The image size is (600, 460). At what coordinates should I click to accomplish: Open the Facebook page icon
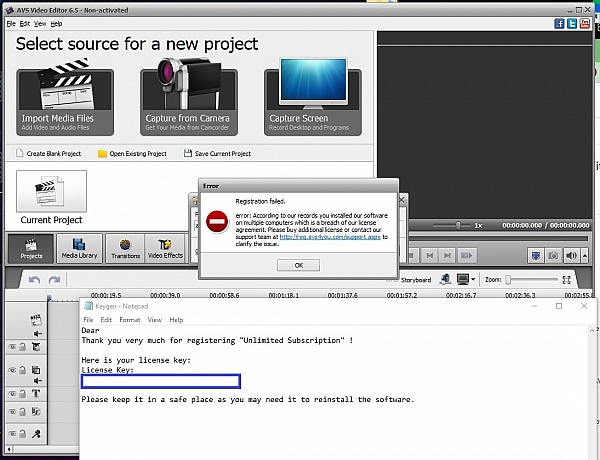559,24
